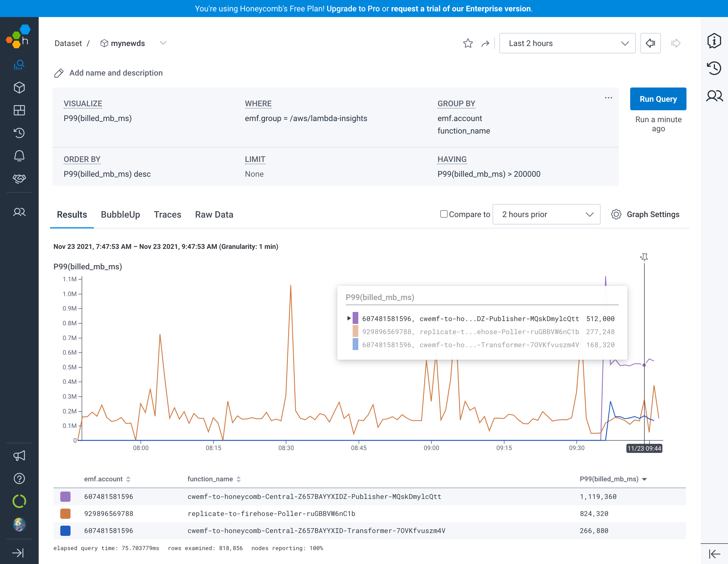The width and height of the screenshot is (728, 564).
Task: Switch to the Raw Data tab
Action: (214, 215)
